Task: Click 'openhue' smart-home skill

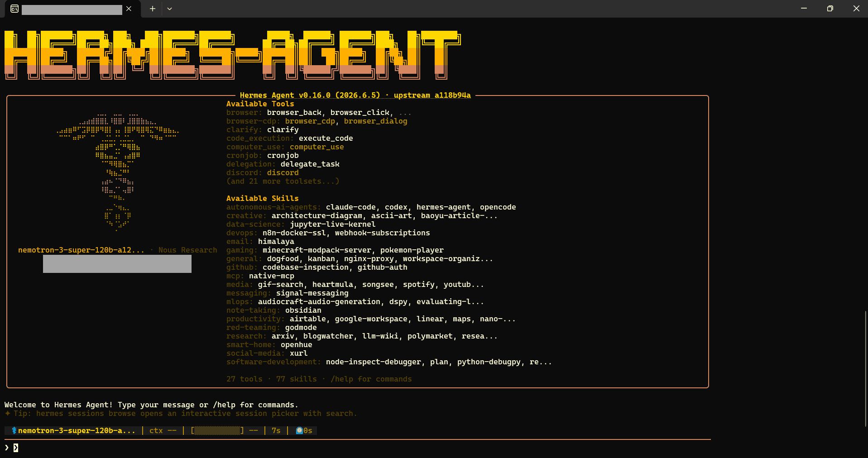Action: [x=296, y=344]
